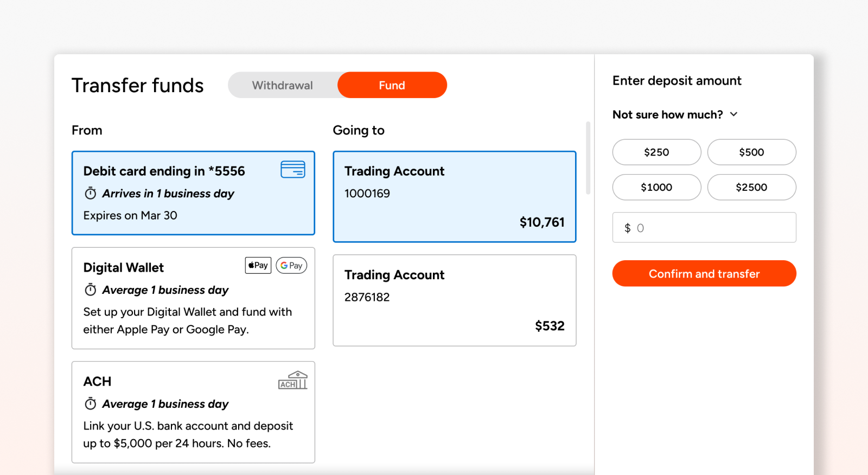Select Digital Wallet as funding source
Viewport: 868px width, 475px height.
(x=193, y=298)
